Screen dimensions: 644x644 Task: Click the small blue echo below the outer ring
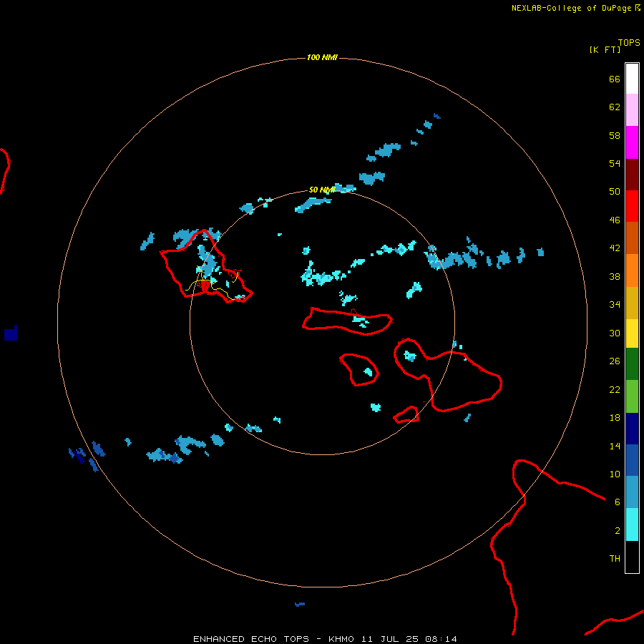300,604
